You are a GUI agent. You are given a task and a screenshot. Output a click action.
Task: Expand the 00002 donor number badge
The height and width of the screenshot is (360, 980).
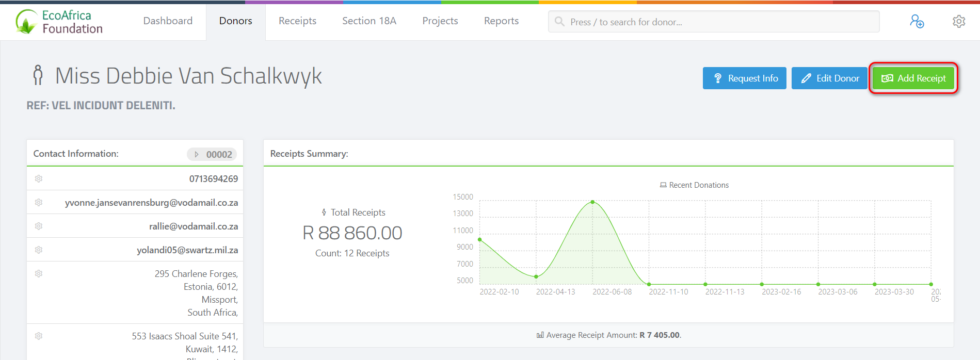click(x=212, y=154)
